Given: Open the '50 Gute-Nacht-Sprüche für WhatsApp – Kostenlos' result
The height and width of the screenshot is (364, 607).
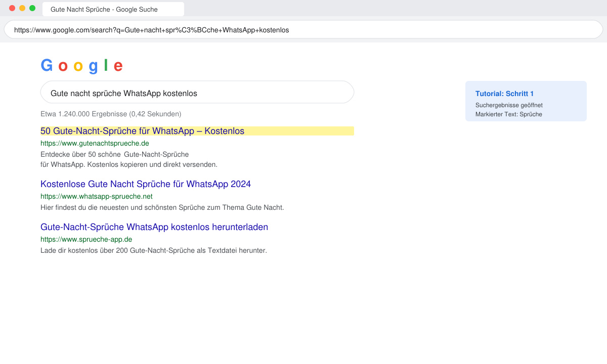Looking at the screenshot, I should (x=142, y=131).
